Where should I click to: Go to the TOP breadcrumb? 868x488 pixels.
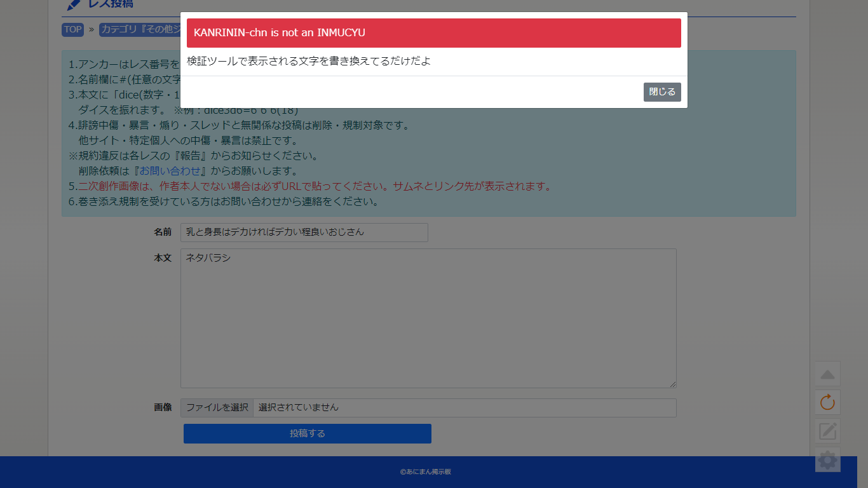pyautogui.click(x=72, y=29)
